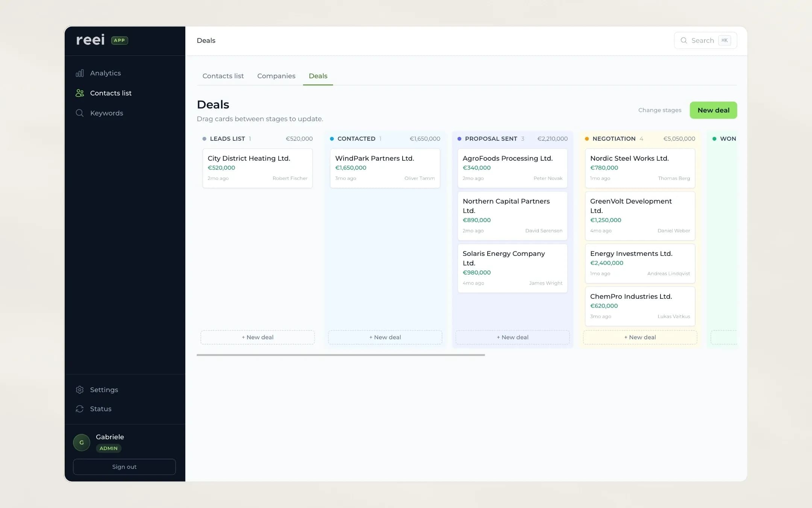
Task: Click the reei logo
Action: tap(91, 40)
